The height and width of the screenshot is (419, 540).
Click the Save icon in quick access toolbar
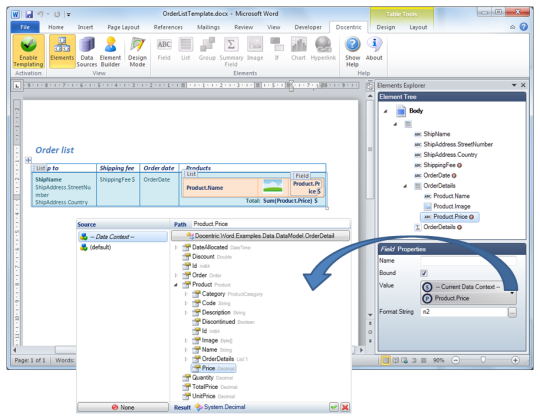pos(29,14)
